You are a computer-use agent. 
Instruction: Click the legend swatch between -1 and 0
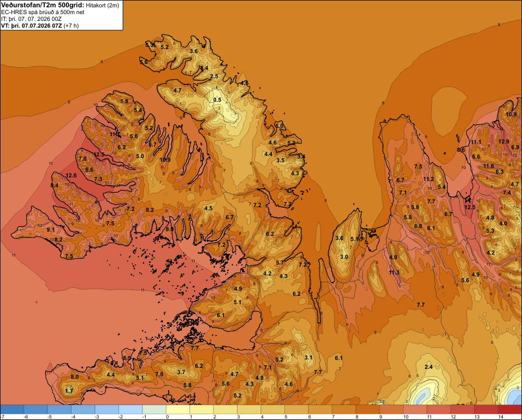[x=154, y=410]
